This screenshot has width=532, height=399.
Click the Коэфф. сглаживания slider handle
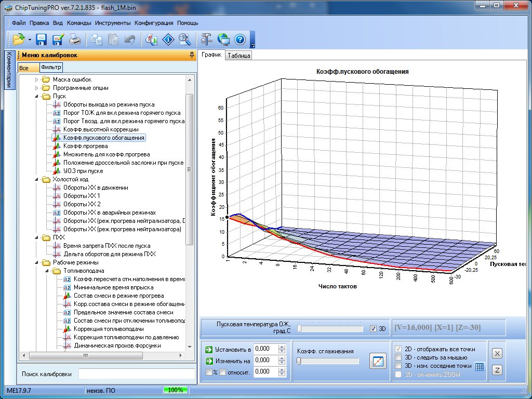(x=299, y=361)
